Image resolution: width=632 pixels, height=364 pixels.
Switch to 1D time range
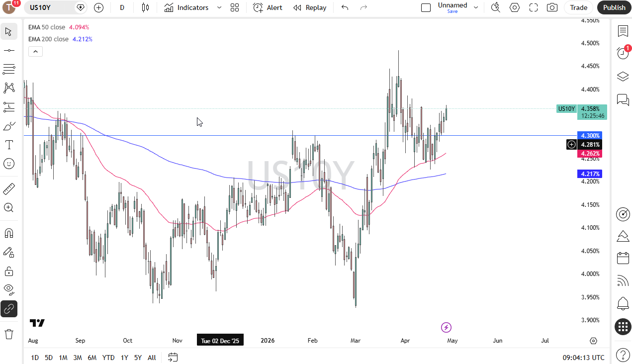point(35,358)
